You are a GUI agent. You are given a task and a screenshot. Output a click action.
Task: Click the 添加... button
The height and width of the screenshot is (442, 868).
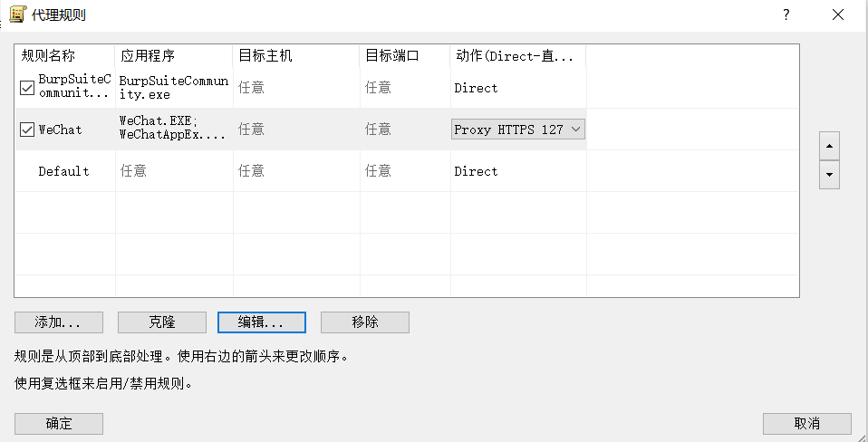[x=59, y=322]
